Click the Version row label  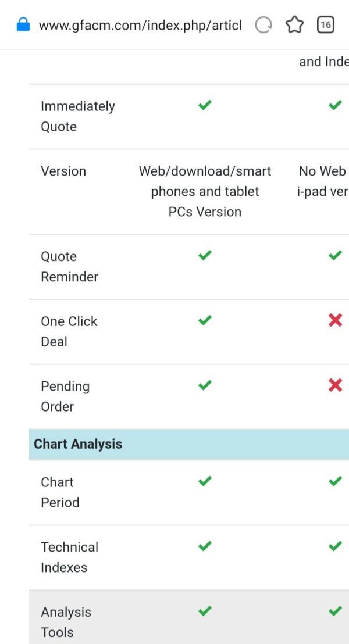63,171
